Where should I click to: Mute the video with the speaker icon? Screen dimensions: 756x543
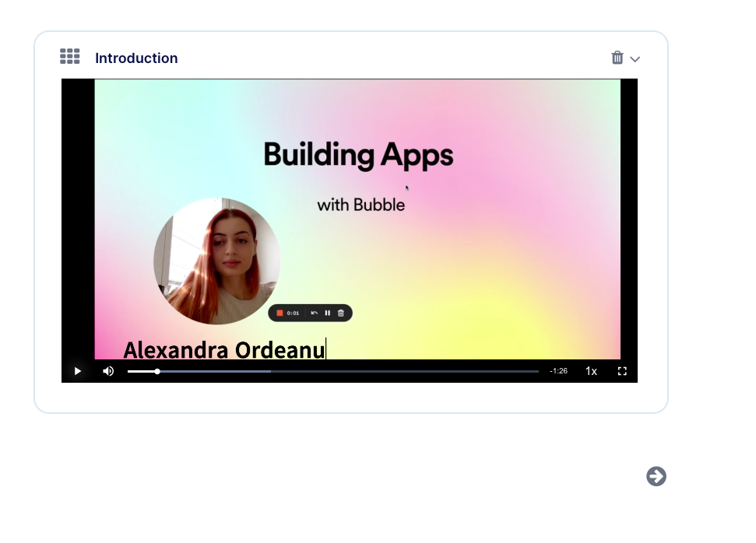108,371
